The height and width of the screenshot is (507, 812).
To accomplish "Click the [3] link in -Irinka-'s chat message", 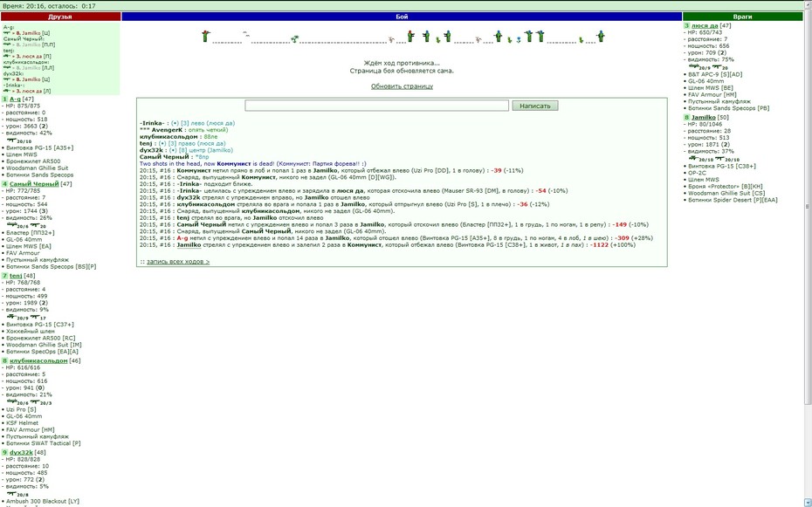I will tap(184, 123).
